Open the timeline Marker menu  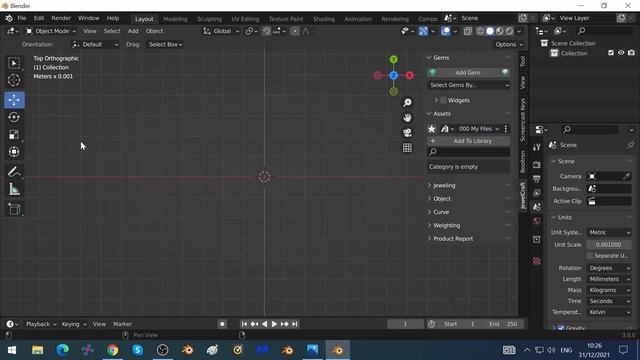click(x=122, y=324)
